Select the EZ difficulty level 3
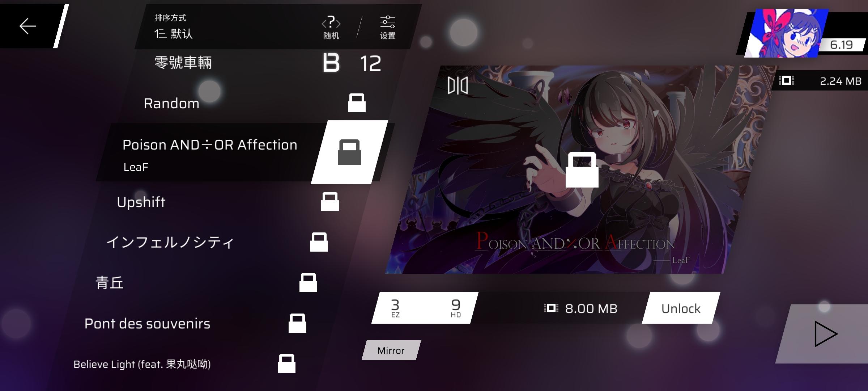 coord(395,308)
